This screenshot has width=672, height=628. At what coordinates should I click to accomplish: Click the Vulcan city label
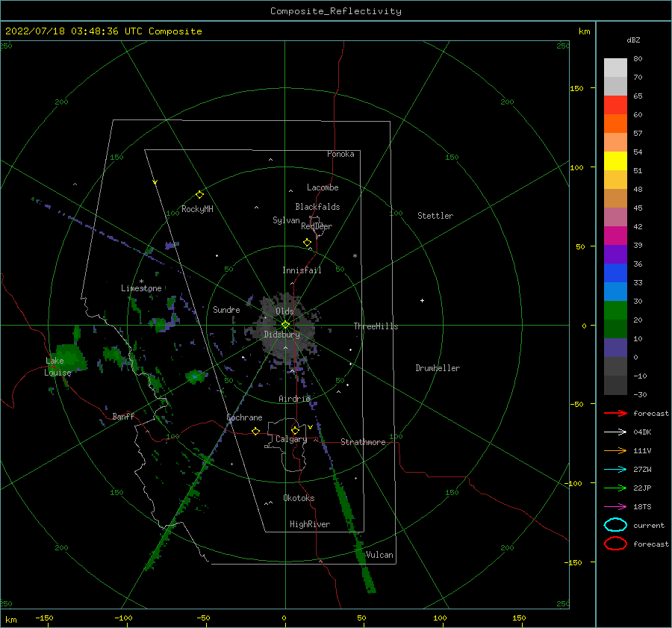[379, 555]
